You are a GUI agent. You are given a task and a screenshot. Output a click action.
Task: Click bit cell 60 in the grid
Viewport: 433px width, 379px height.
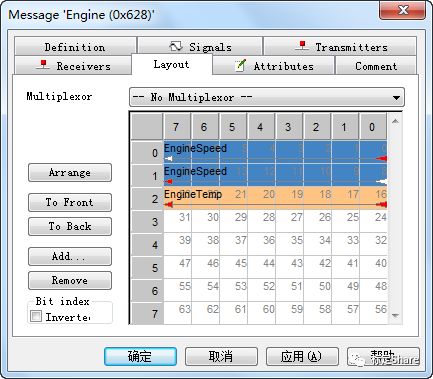coord(262,313)
